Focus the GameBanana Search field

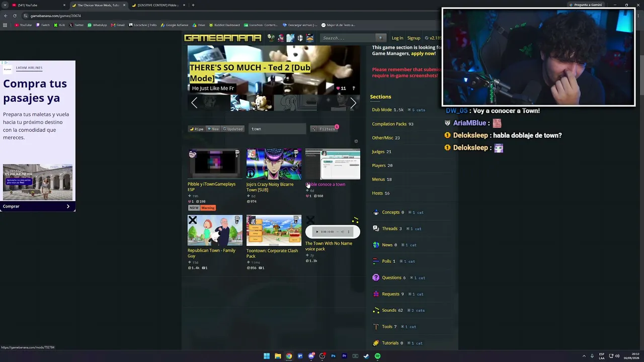(x=348, y=38)
